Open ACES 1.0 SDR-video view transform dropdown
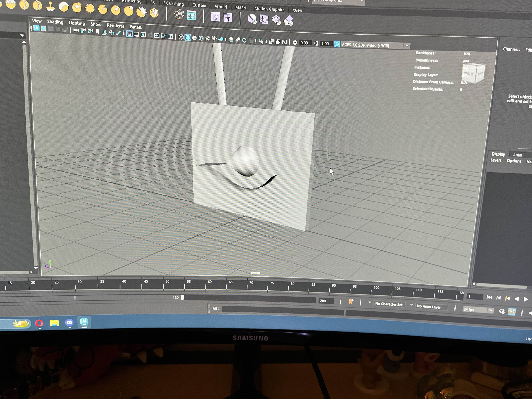The image size is (532, 399). point(407,46)
